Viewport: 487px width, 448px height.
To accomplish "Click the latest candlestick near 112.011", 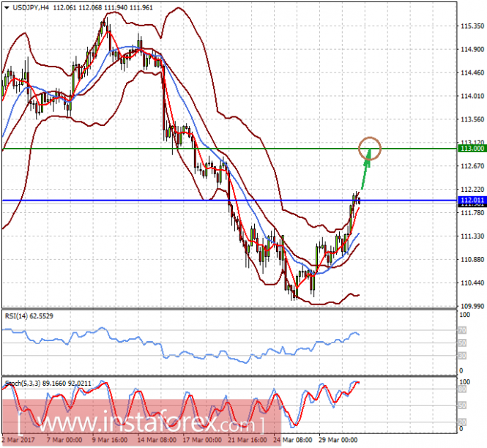I will [358, 198].
